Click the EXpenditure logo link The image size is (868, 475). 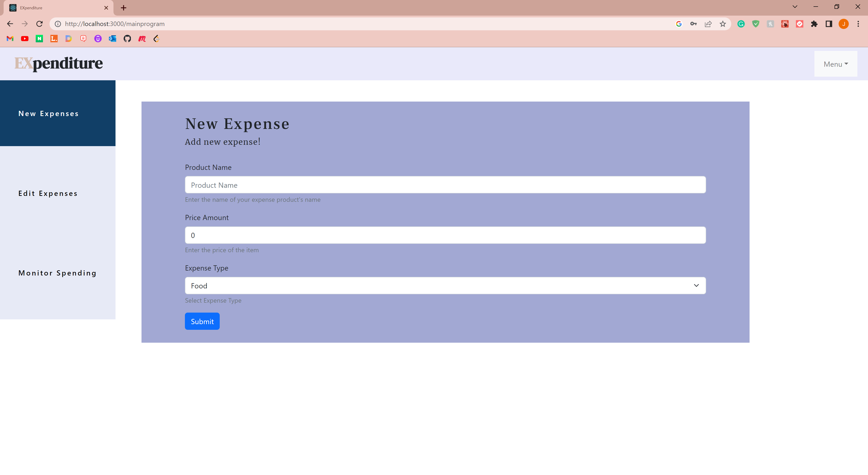(59, 63)
